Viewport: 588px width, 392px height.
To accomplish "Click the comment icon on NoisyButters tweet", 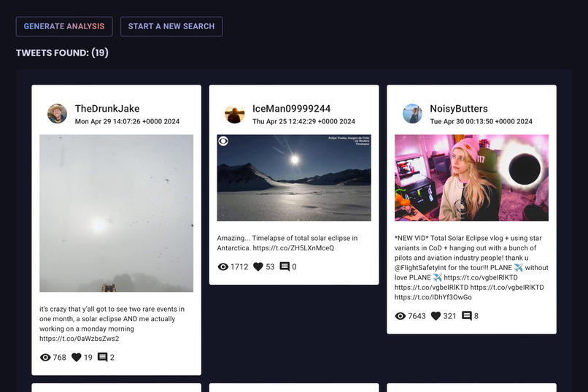I will [x=466, y=316].
